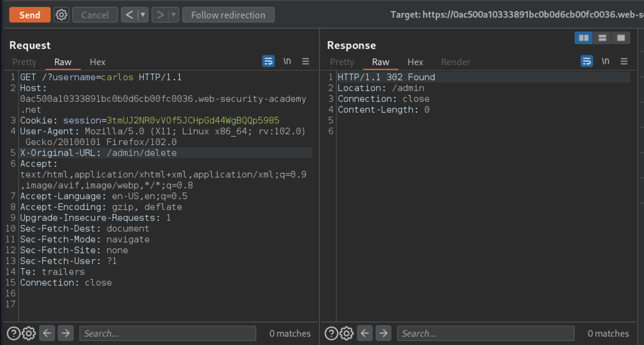
Task: Click the session cookie value
Action: coord(193,120)
